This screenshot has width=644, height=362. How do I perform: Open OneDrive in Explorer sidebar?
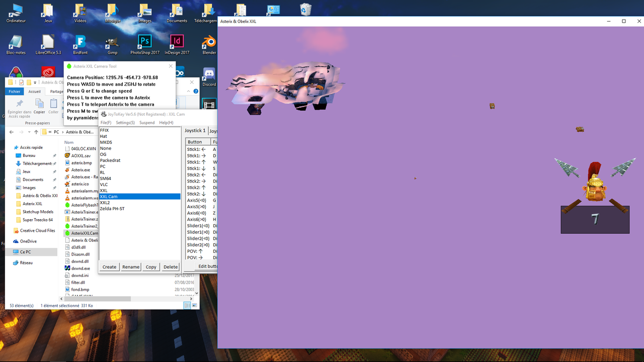[x=28, y=241]
